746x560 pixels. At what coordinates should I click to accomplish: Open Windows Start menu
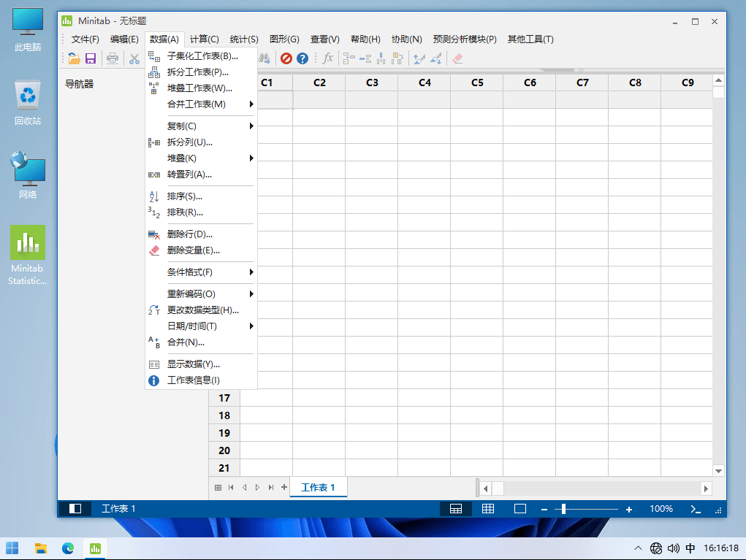click(12, 548)
